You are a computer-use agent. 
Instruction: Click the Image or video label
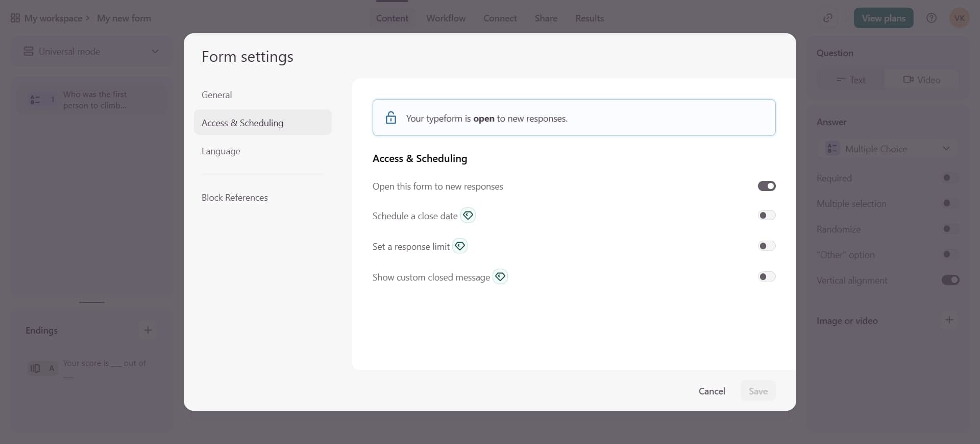coord(847,320)
